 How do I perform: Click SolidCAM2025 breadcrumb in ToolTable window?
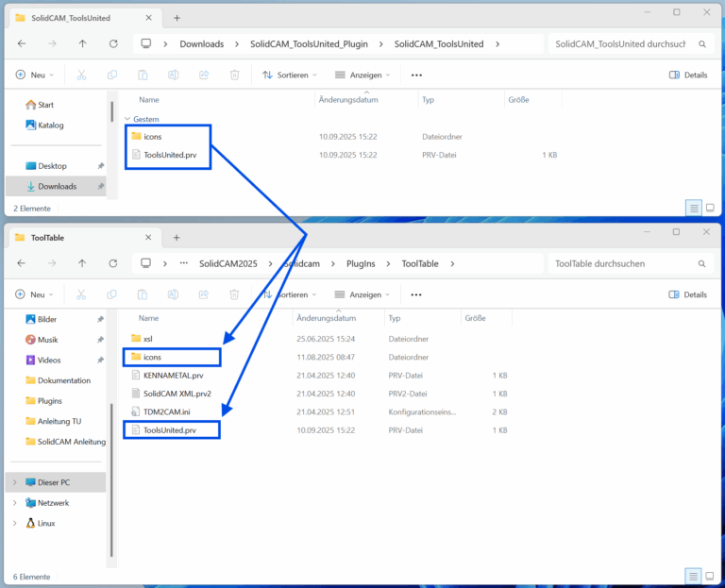point(228,264)
